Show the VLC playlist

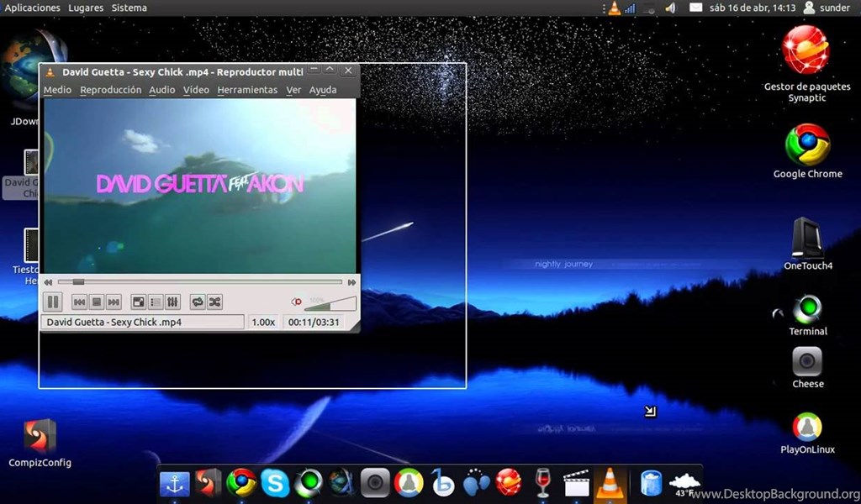(x=156, y=302)
